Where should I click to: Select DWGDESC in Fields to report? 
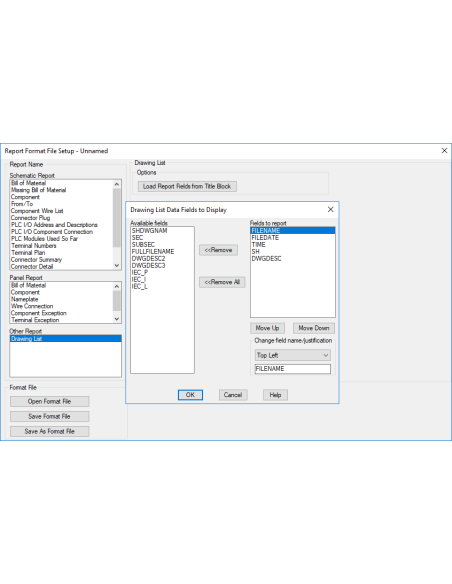click(293, 258)
